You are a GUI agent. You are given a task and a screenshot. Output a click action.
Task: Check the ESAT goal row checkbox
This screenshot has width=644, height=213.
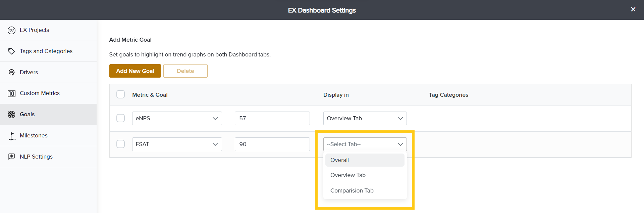pyautogui.click(x=120, y=144)
